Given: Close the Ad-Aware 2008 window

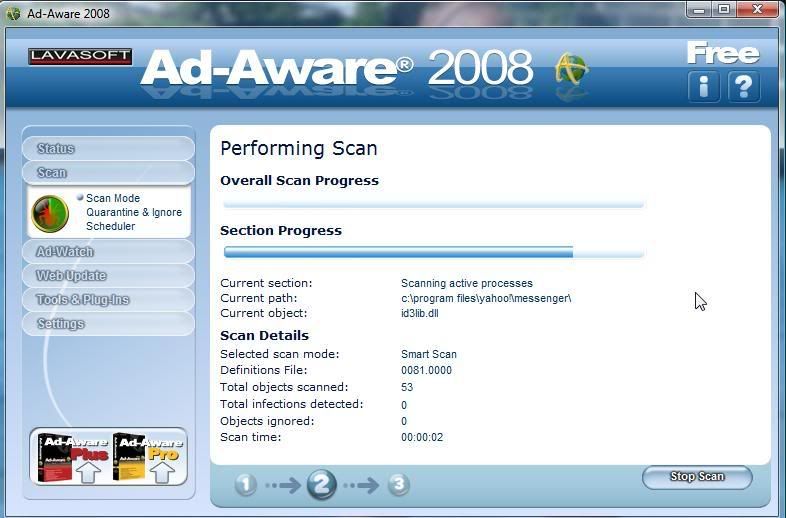Looking at the screenshot, I should coord(758,10).
